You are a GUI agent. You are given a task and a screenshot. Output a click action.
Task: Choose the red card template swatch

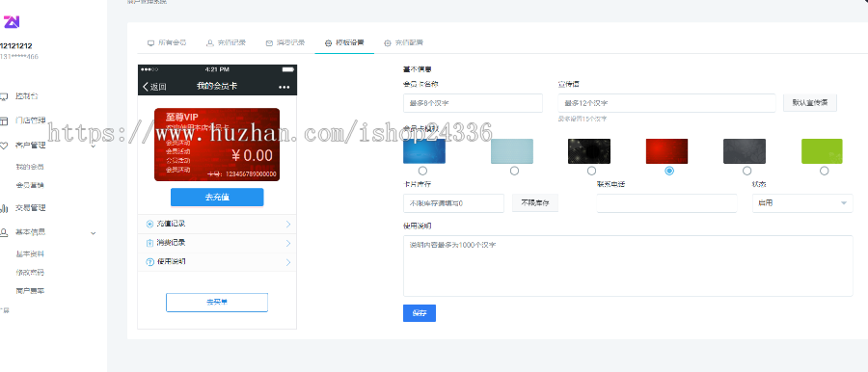pos(667,151)
